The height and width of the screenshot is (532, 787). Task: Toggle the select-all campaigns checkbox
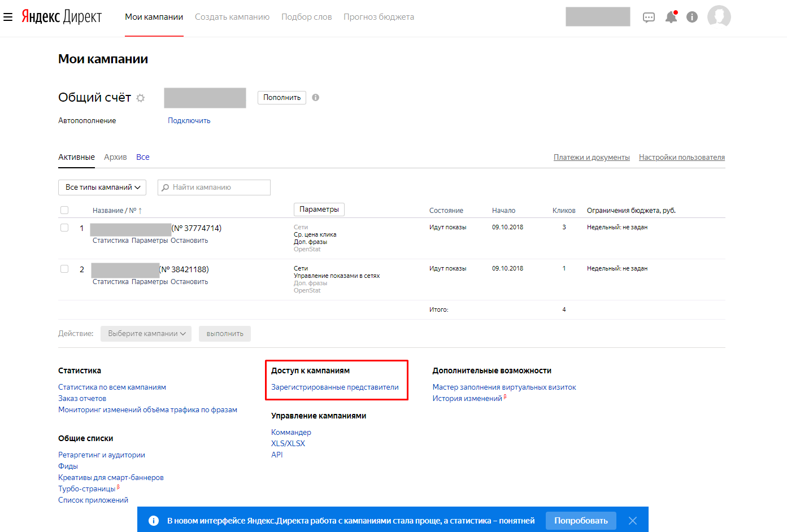64,210
